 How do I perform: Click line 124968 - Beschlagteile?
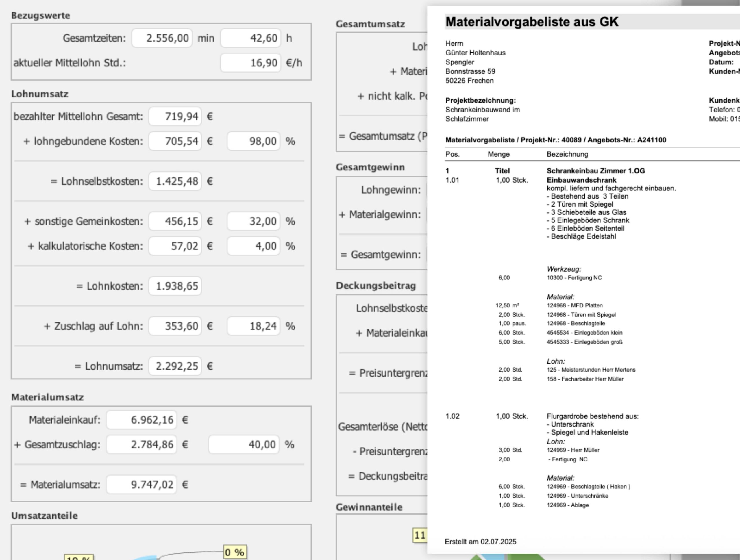point(576,323)
